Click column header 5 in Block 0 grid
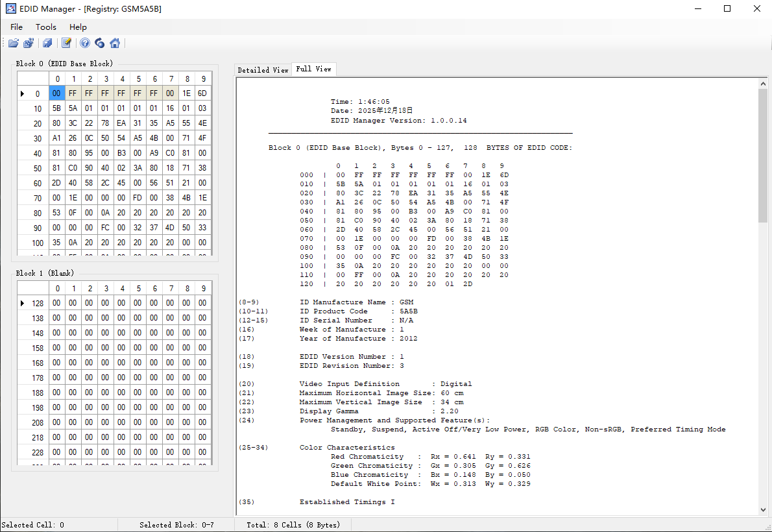This screenshot has width=772, height=532. point(138,79)
